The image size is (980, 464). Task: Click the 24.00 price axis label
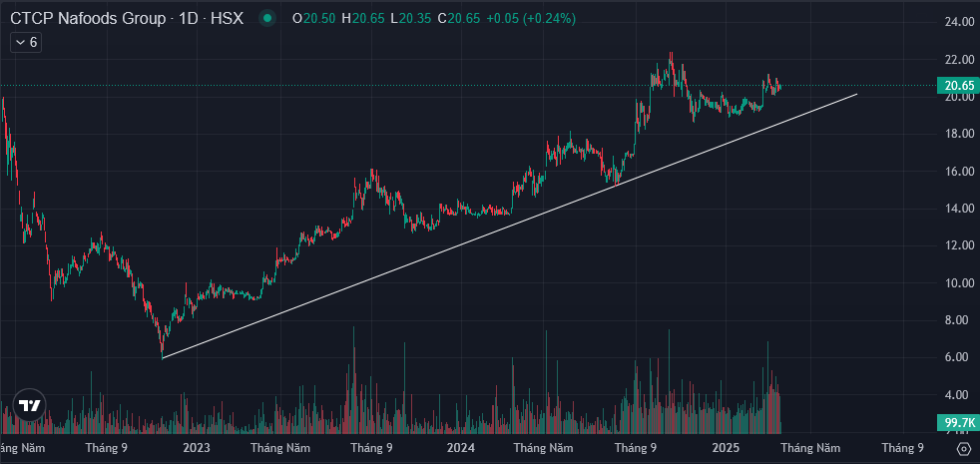tap(959, 23)
